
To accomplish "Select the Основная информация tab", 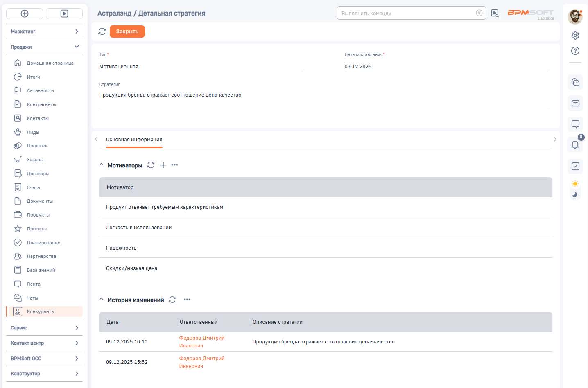I will (x=134, y=140).
